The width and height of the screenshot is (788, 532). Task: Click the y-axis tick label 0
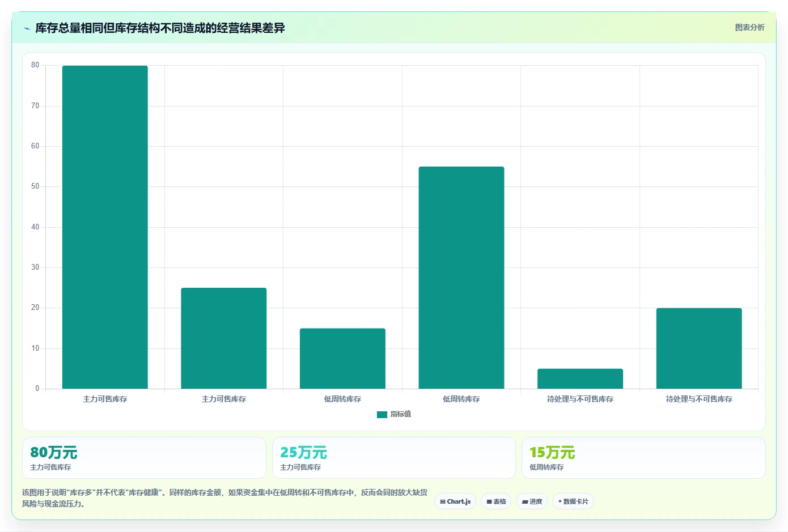[x=37, y=389]
